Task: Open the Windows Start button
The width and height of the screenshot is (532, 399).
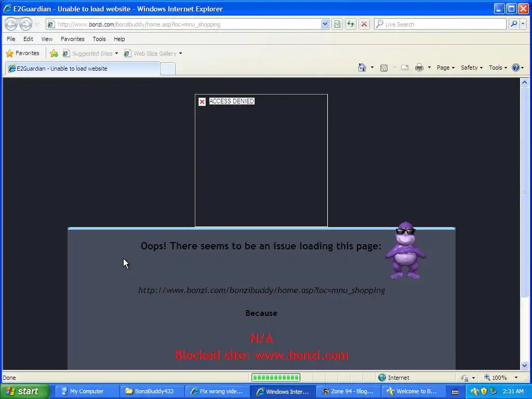Action: pyautogui.click(x=25, y=391)
